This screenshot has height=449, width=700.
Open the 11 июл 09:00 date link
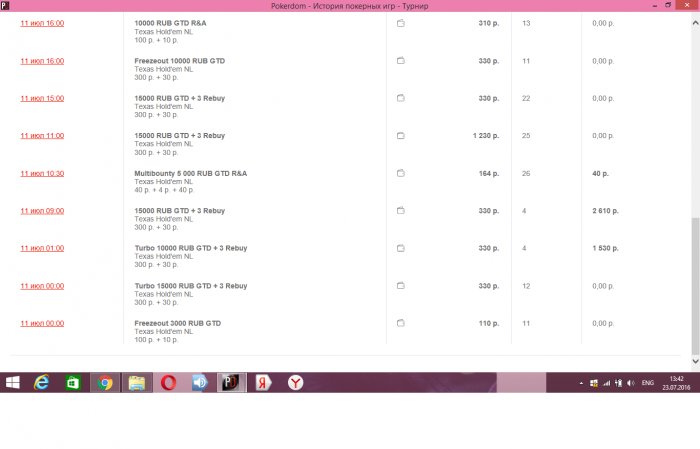click(x=42, y=211)
